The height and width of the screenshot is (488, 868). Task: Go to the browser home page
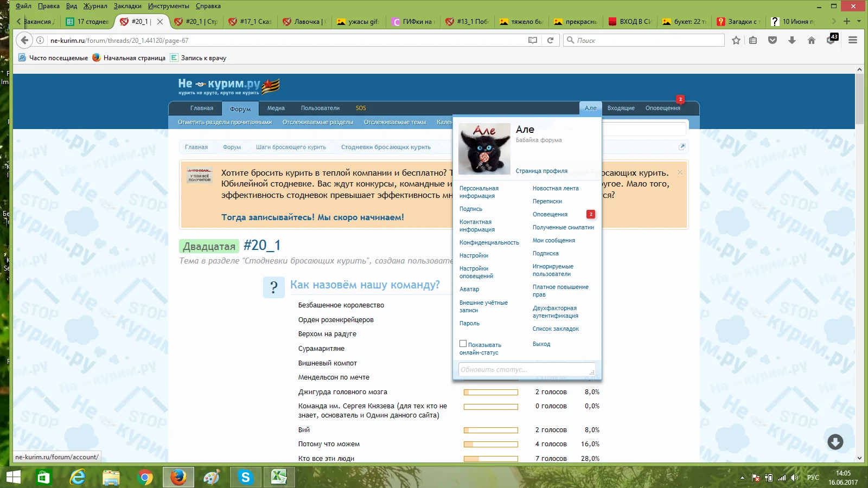[812, 40]
